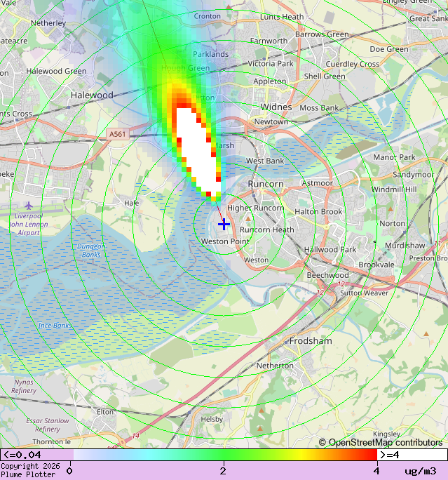
Task: Select the Runcorn town label
Action: click(x=266, y=184)
